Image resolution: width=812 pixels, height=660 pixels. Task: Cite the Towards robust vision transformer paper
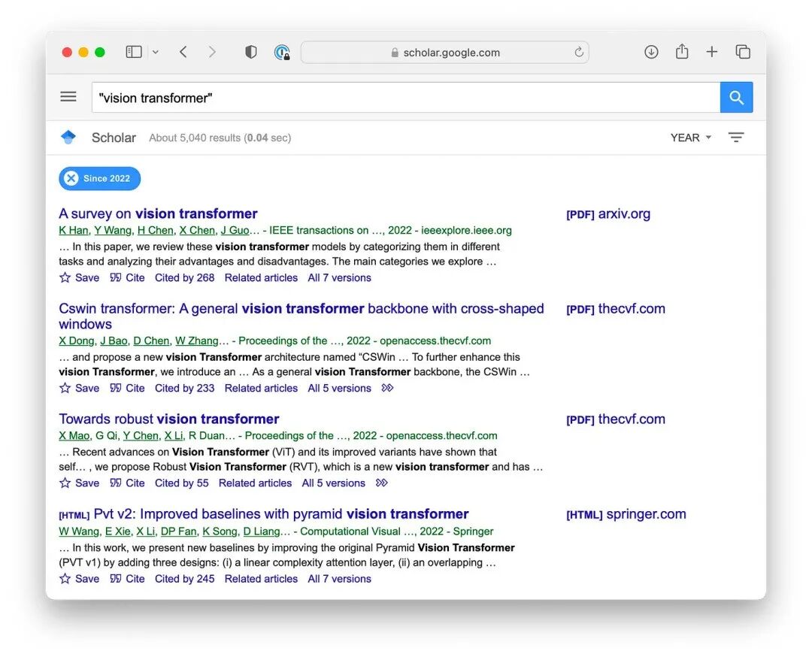(127, 483)
